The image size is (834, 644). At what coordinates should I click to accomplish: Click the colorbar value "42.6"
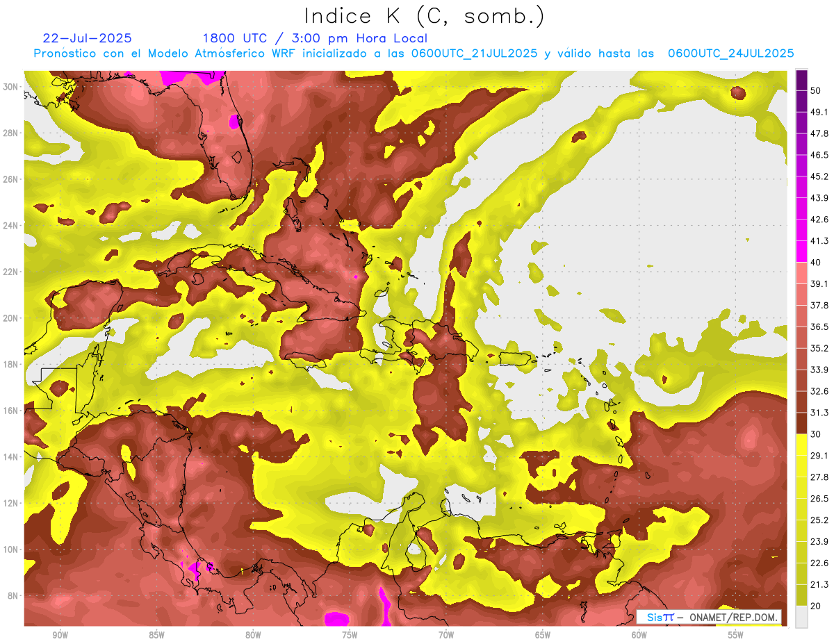click(819, 220)
